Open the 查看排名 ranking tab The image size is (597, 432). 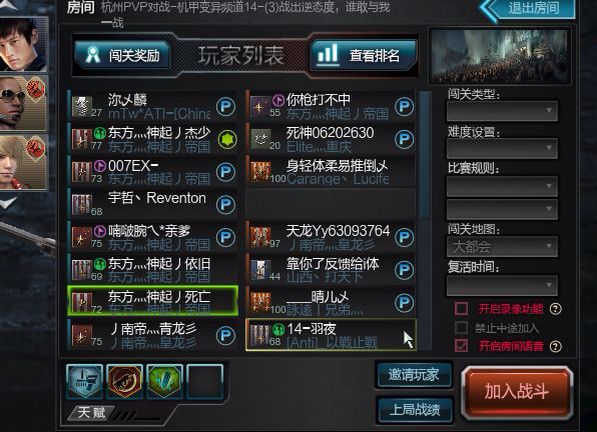pos(363,56)
